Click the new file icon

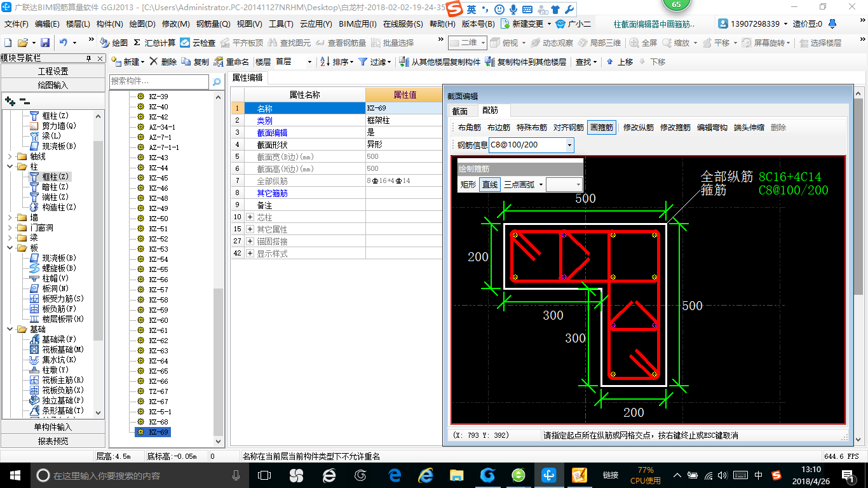pos(8,43)
